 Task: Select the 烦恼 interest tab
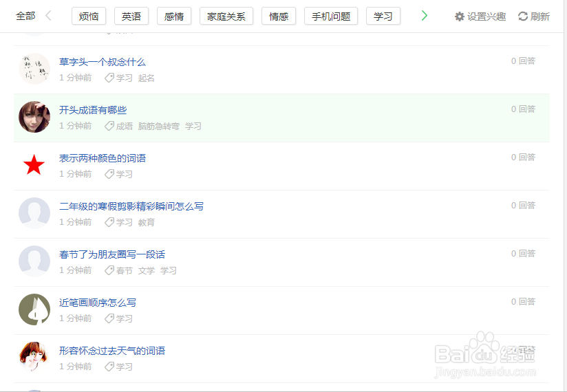(x=89, y=17)
